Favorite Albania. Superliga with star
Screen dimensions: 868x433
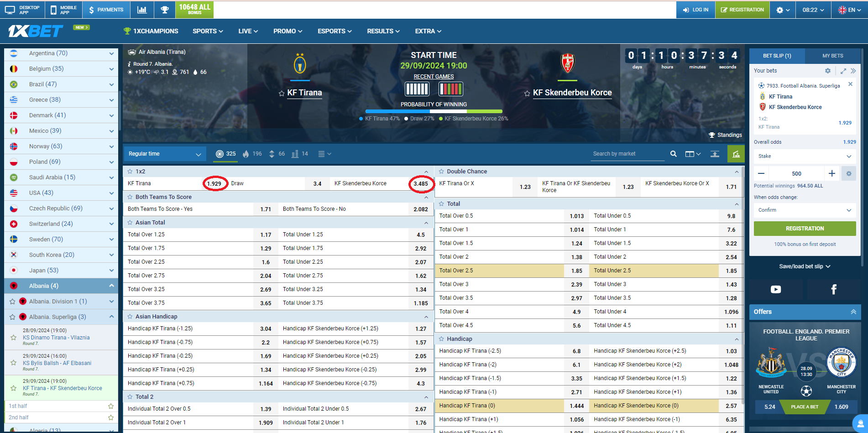click(x=12, y=317)
